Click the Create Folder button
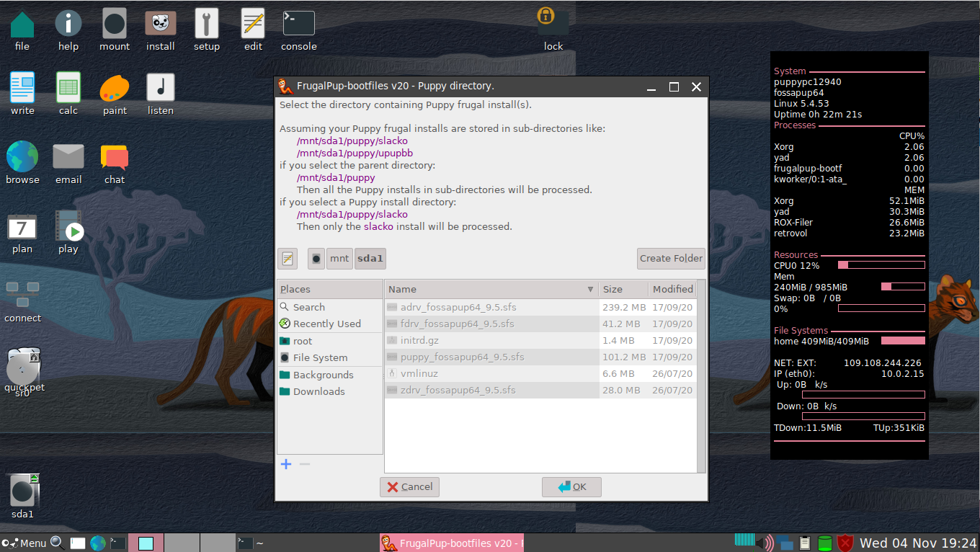Image resolution: width=980 pixels, height=552 pixels. coord(671,258)
